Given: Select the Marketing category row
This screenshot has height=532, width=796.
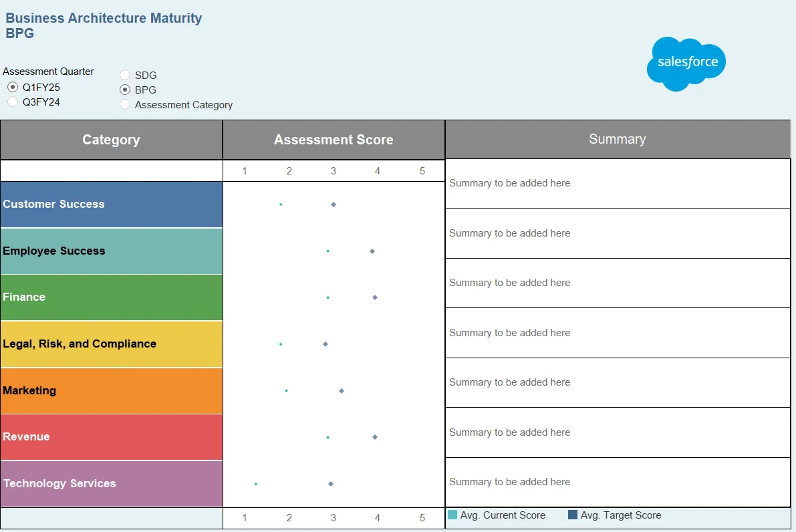Looking at the screenshot, I should point(112,391).
